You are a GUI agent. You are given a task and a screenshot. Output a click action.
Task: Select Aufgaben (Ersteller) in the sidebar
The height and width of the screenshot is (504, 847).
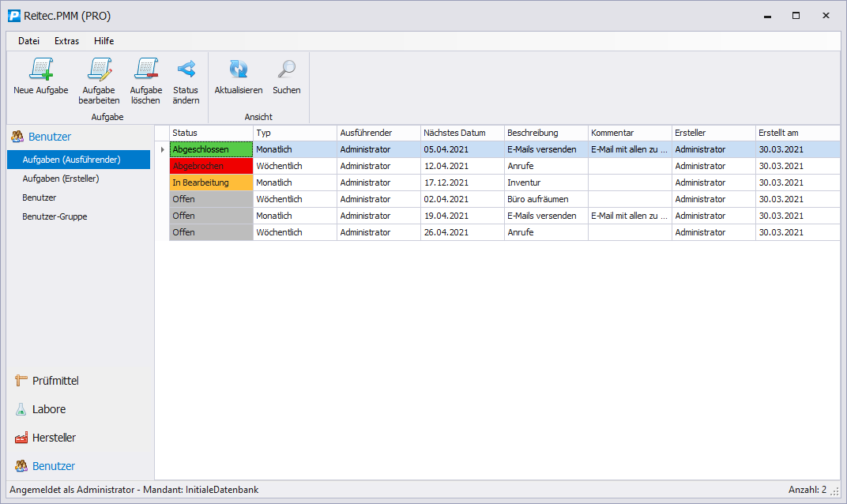pos(60,179)
